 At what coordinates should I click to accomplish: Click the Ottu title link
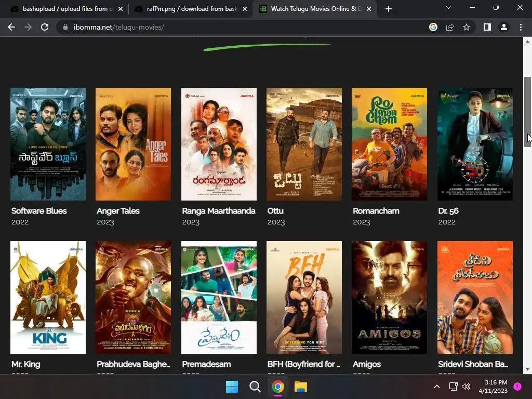[275, 211]
